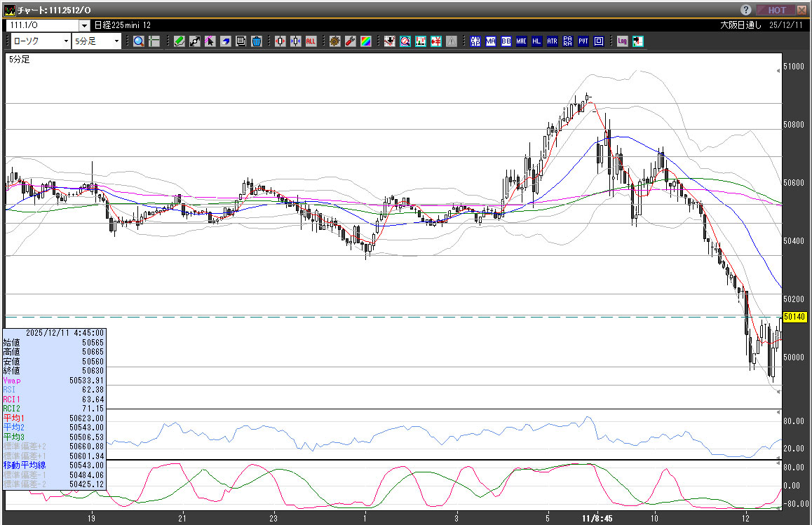Open the 5分足 timeframe dropdown
The height and width of the screenshot is (525, 812).
97,41
